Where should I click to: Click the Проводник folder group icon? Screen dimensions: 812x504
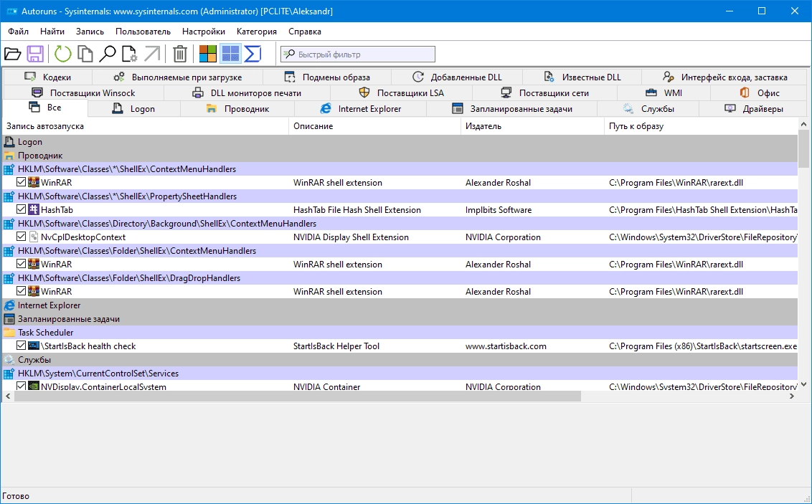9,156
